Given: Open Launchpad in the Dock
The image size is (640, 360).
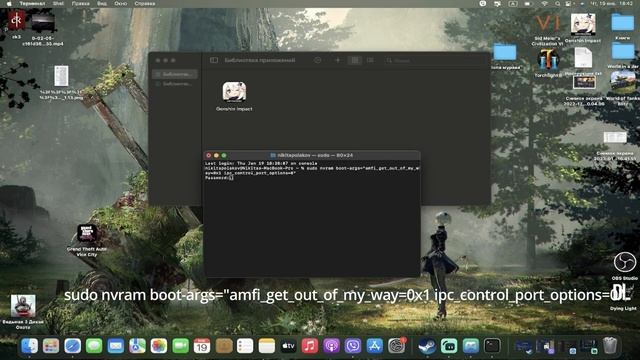Looking at the screenshot, I should click(51, 346).
